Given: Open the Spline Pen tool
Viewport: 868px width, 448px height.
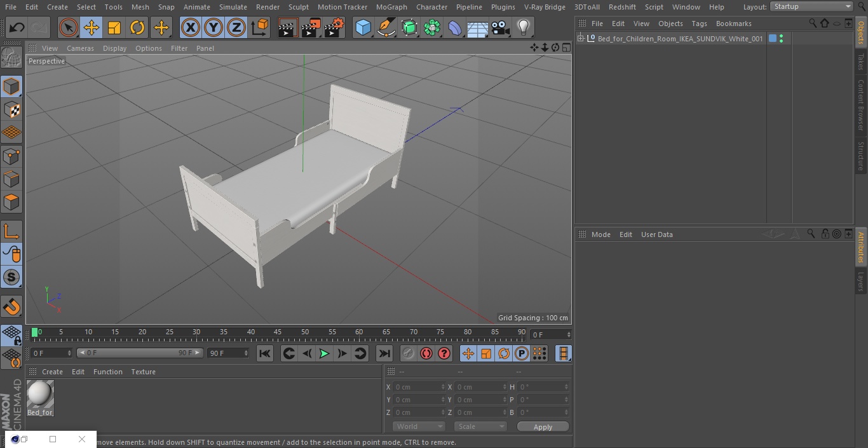Looking at the screenshot, I should pos(386,27).
